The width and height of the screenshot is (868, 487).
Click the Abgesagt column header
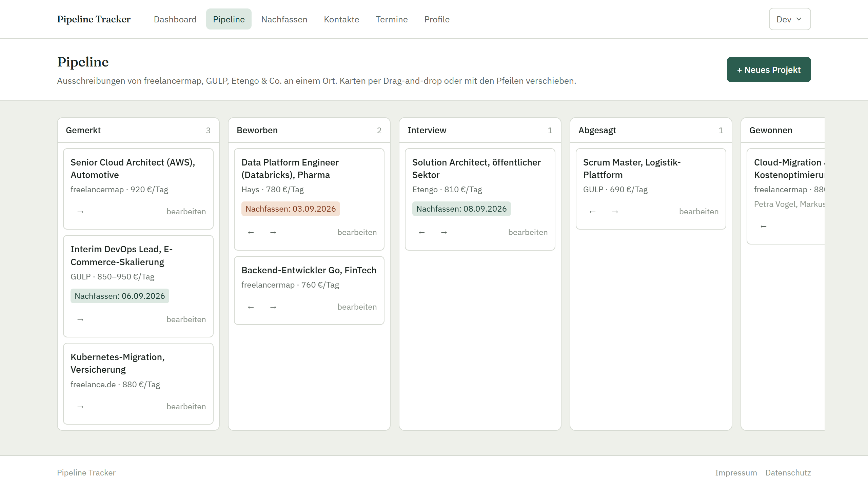click(651, 130)
